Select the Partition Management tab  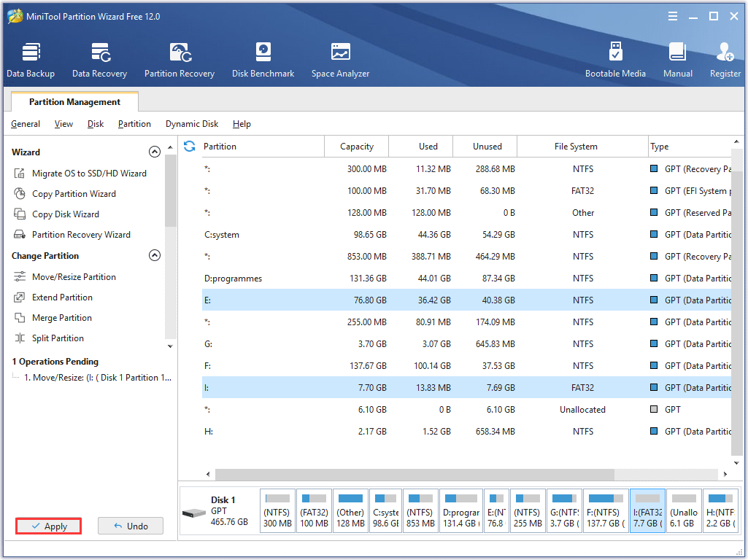coord(74,101)
